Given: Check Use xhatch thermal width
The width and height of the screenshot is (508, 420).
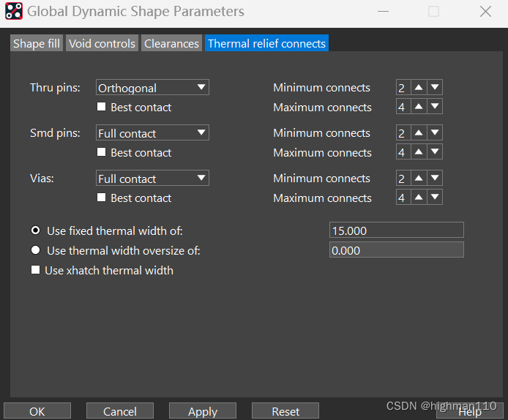Looking at the screenshot, I should point(35,270).
